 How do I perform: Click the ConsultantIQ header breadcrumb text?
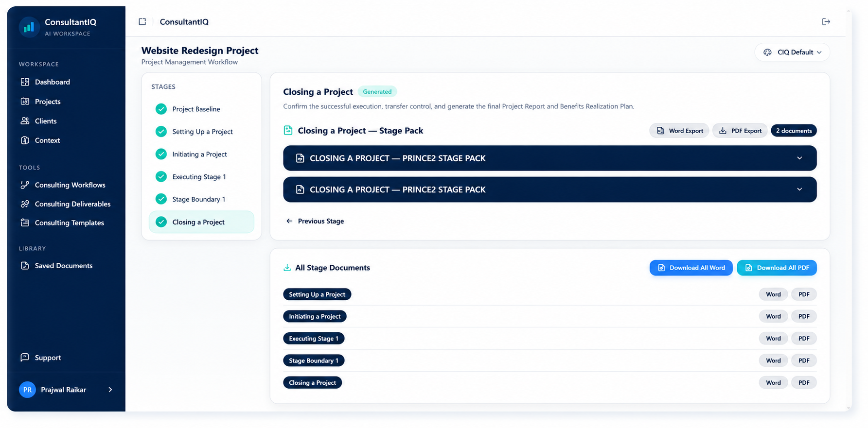pyautogui.click(x=184, y=22)
